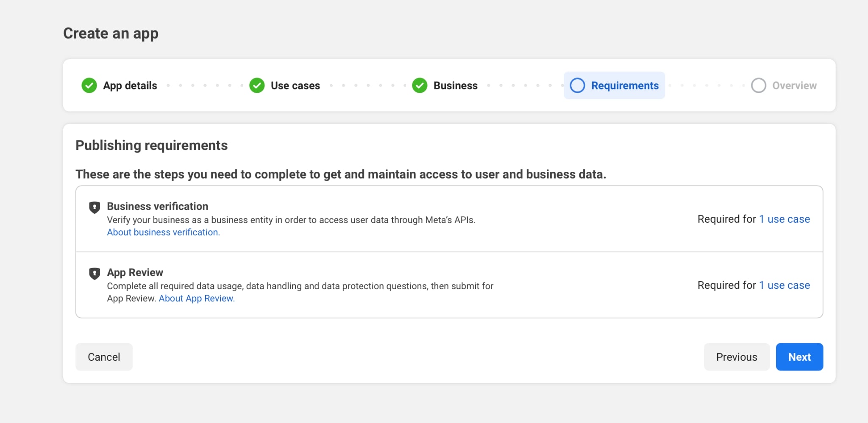Click the Business verification title text

(157, 206)
